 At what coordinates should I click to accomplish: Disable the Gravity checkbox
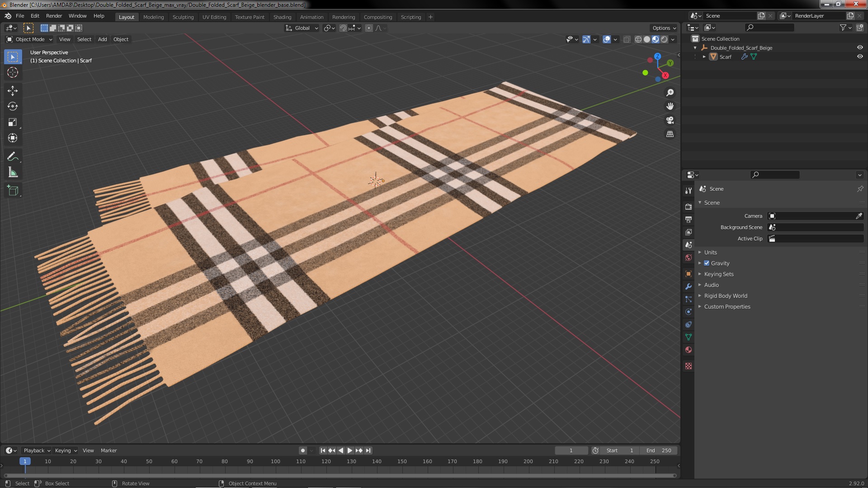707,263
